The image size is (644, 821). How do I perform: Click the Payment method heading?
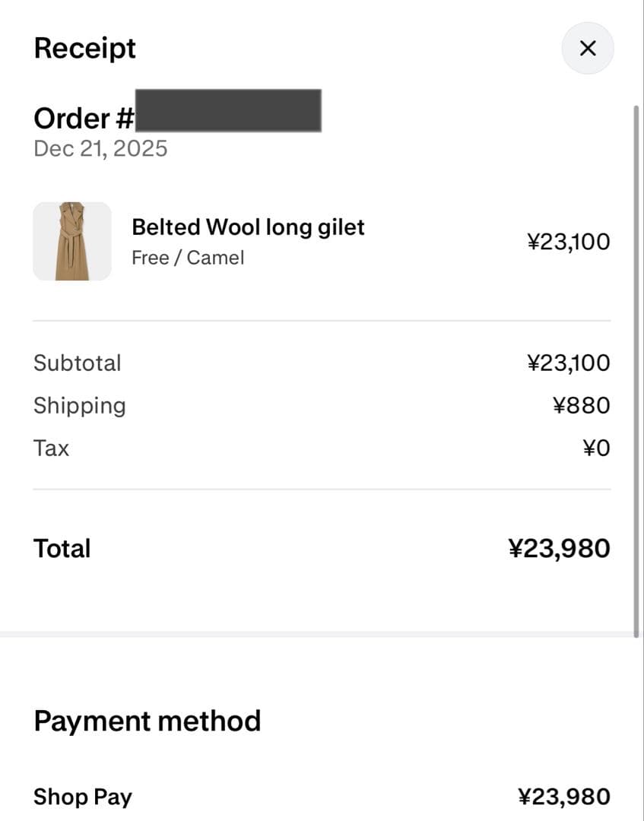pos(147,720)
